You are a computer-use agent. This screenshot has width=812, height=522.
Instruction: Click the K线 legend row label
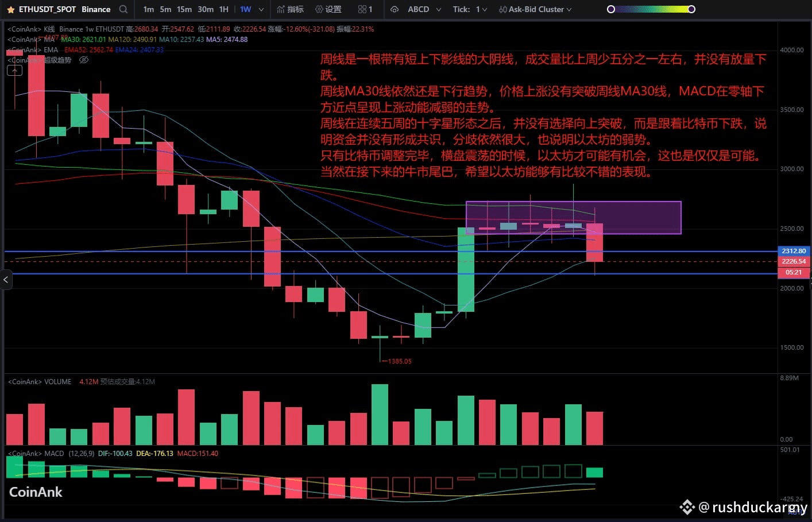49,29
